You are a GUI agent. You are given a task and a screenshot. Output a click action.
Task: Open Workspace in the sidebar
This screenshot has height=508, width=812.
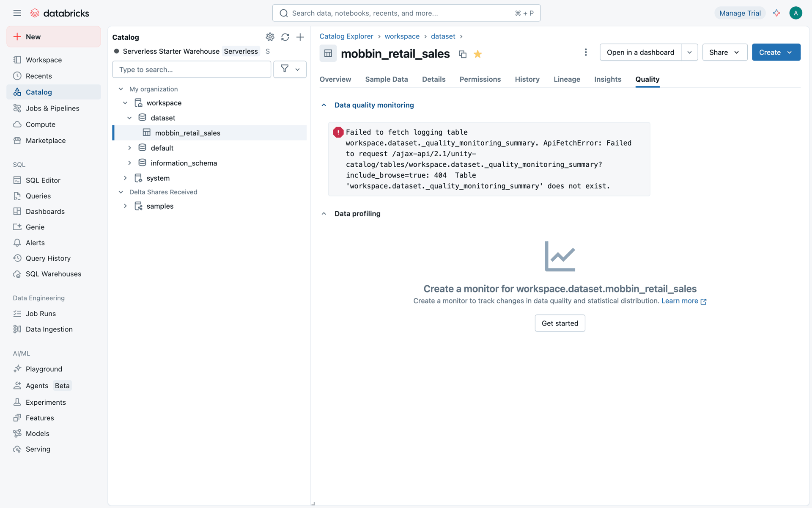54,60
